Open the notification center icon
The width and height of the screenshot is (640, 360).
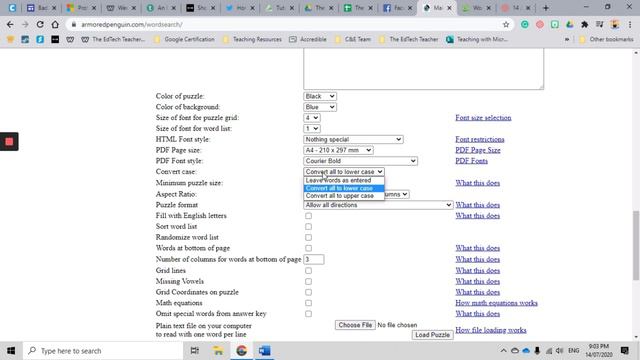[x=624, y=351]
